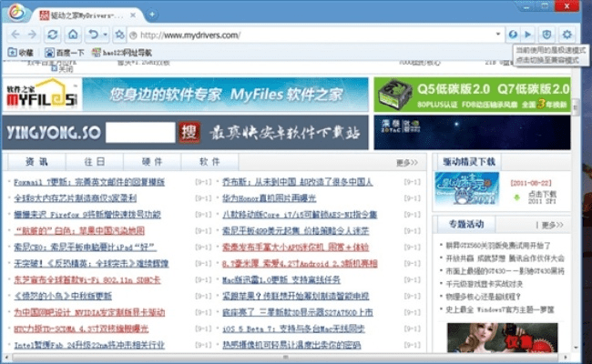Click 更多>> in the news tab bar

tap(407, 163)
